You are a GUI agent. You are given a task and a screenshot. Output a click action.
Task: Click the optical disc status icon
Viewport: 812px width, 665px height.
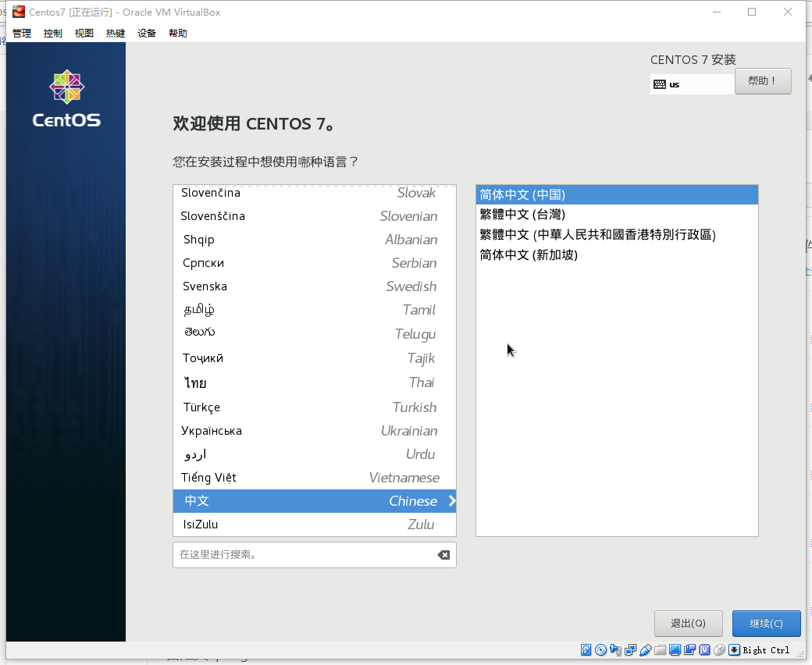click(600, 650)
